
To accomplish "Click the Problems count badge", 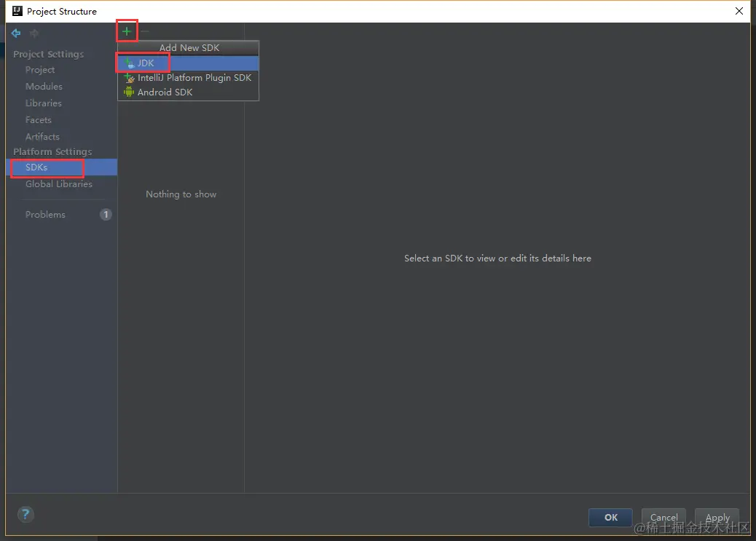I will 106,214.
